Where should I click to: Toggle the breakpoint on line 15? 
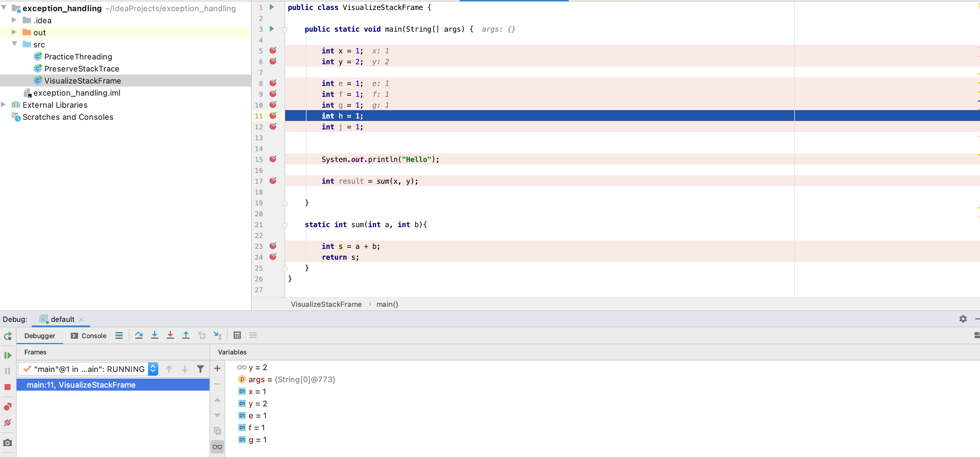point(273,159)
